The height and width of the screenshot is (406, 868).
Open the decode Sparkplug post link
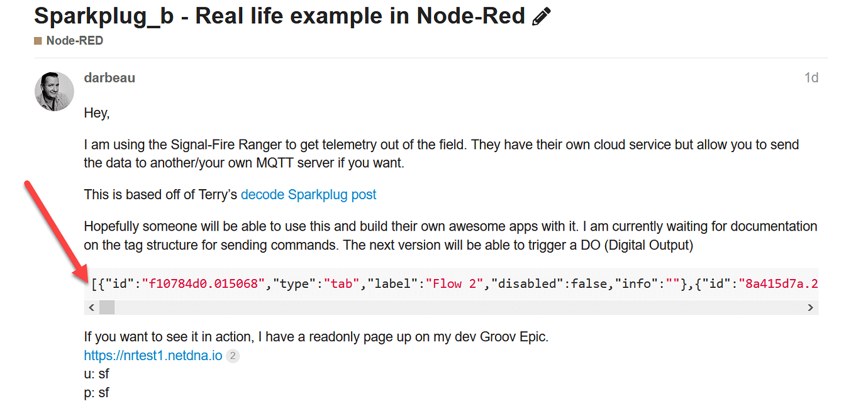[x=308, y=194]
